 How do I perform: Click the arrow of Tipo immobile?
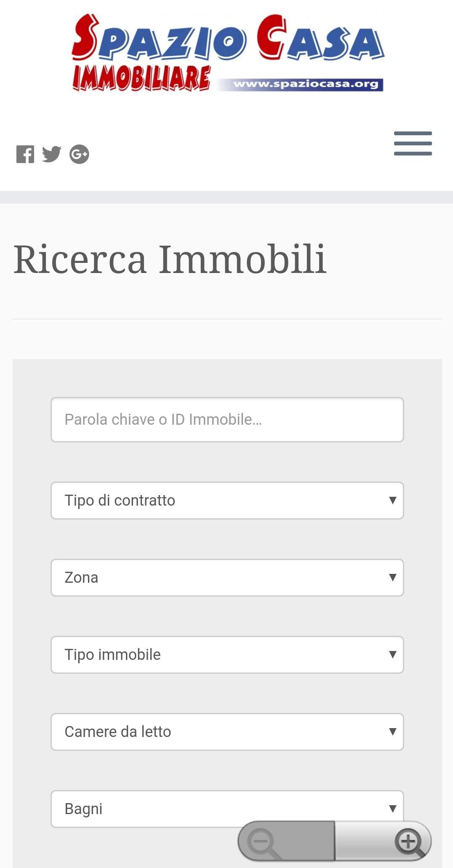[x=392, y=655]
